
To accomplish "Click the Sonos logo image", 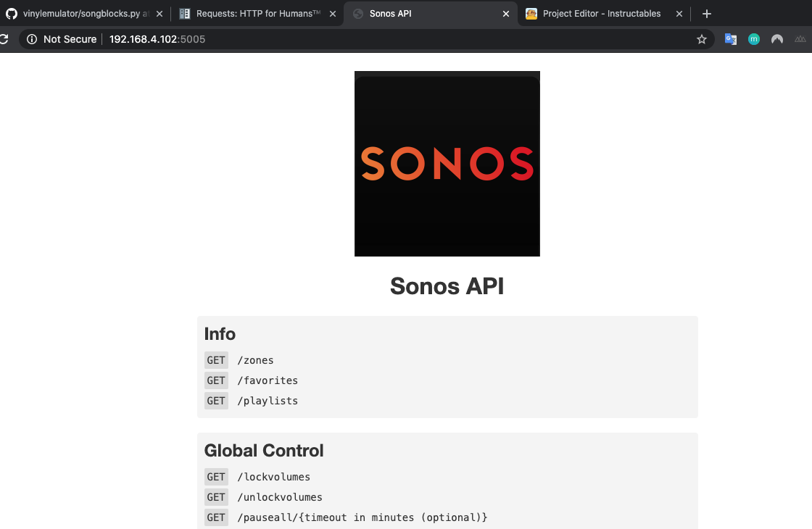I will click(x=447, y=164).
